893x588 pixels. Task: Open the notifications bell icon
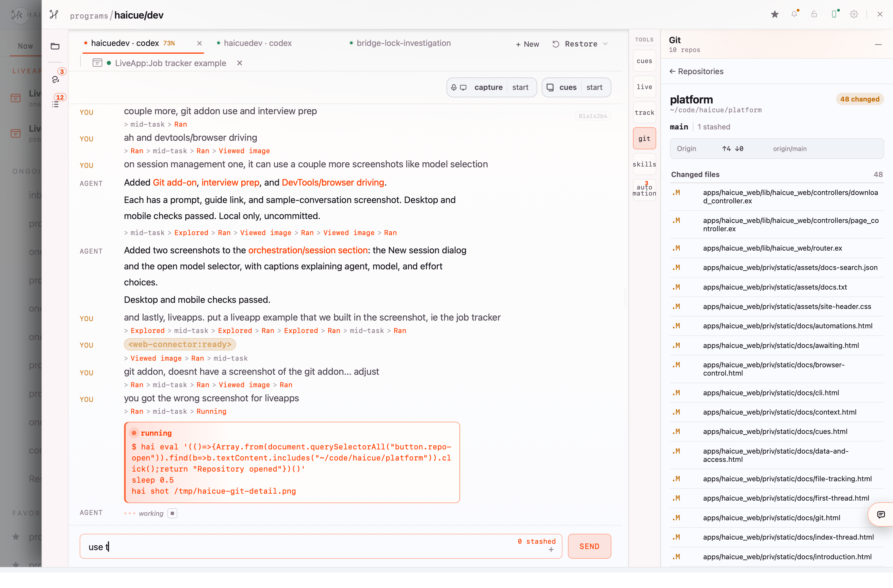[794, 14]
